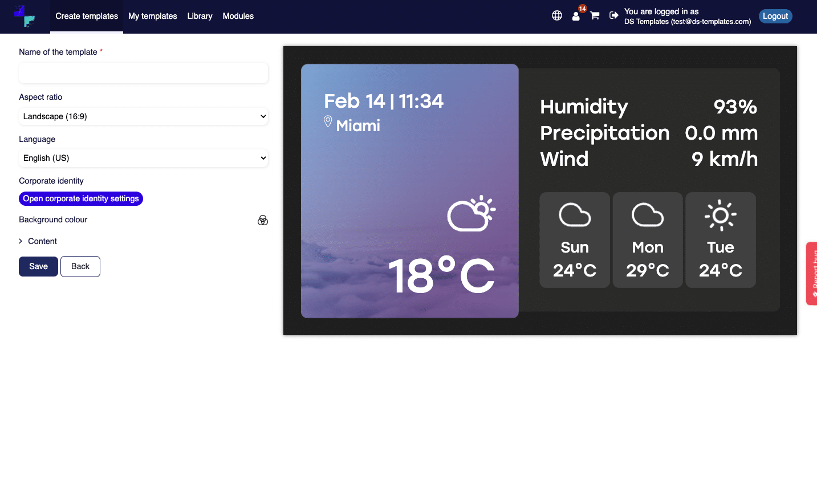Click the Back button
The width and height of the screenshot is (817, 504).
tap(80, 266)
